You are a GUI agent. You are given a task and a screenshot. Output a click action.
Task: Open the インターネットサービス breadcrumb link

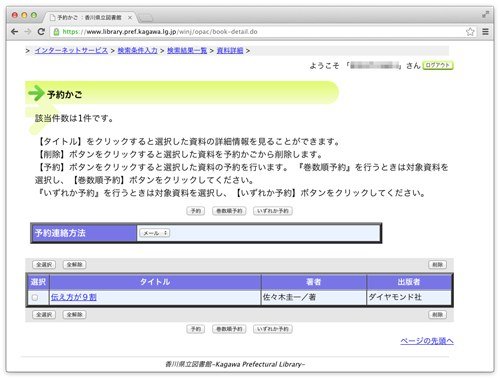(x=71, y=50)
